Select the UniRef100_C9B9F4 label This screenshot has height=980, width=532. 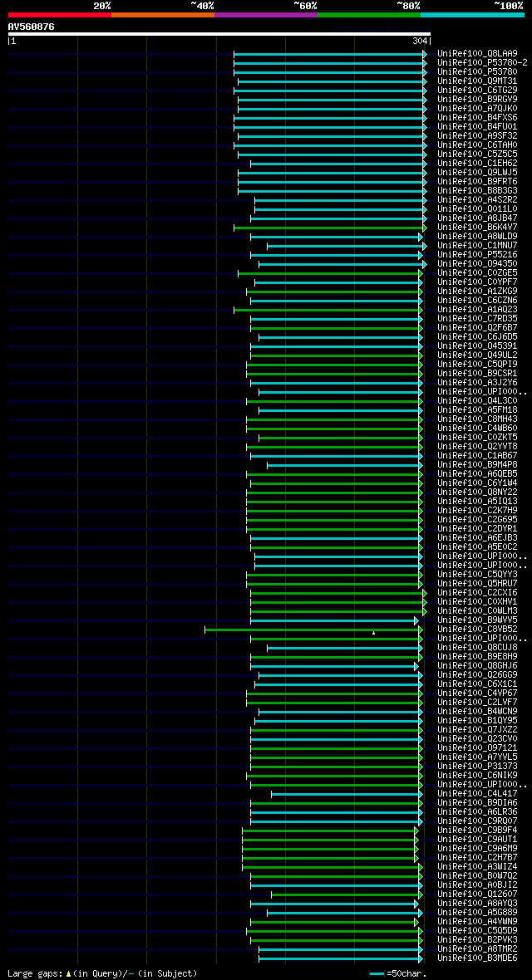click(x=477, y=830)
